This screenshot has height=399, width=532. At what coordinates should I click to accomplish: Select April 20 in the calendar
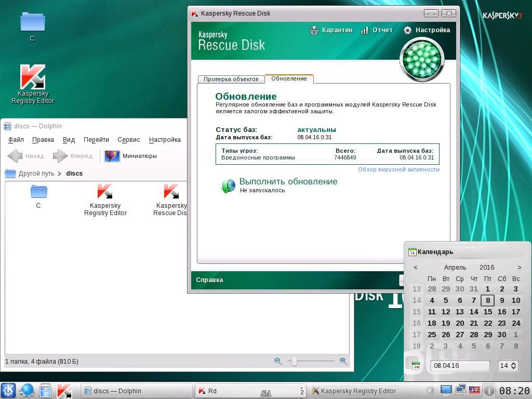pos(460,323)
